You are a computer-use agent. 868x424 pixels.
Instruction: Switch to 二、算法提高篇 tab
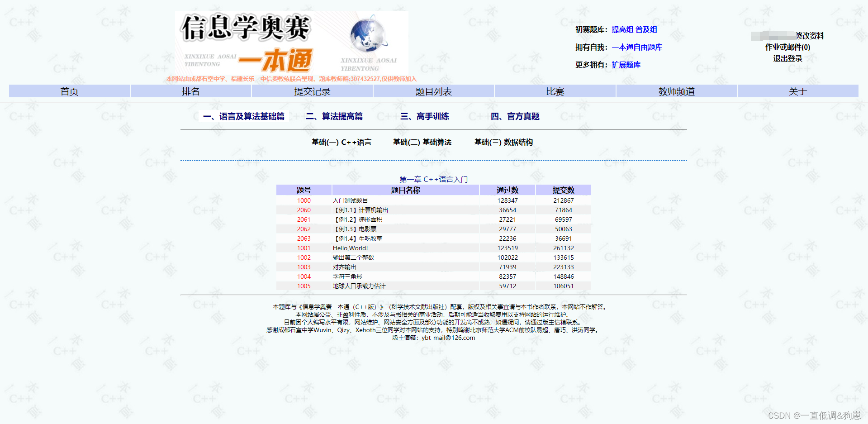pyautogui.click(x=335, y=116)
